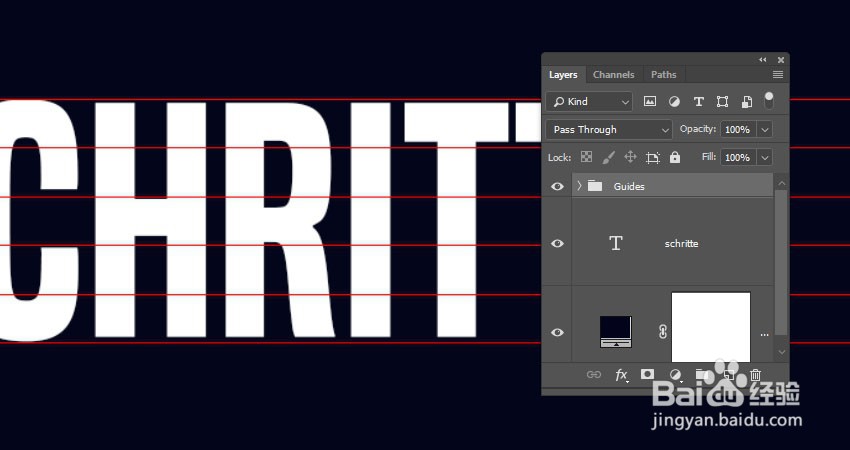The image size is (850, 450).
Task: Create new fill or adjustment layer
Action: (675, 375)
